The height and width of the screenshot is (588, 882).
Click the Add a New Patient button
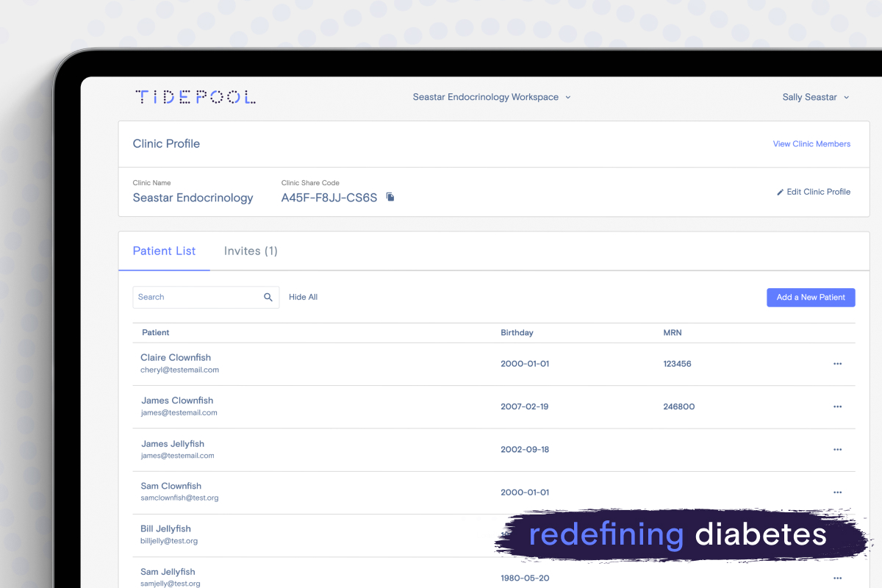pyautogui.click(x=811, y=297)
